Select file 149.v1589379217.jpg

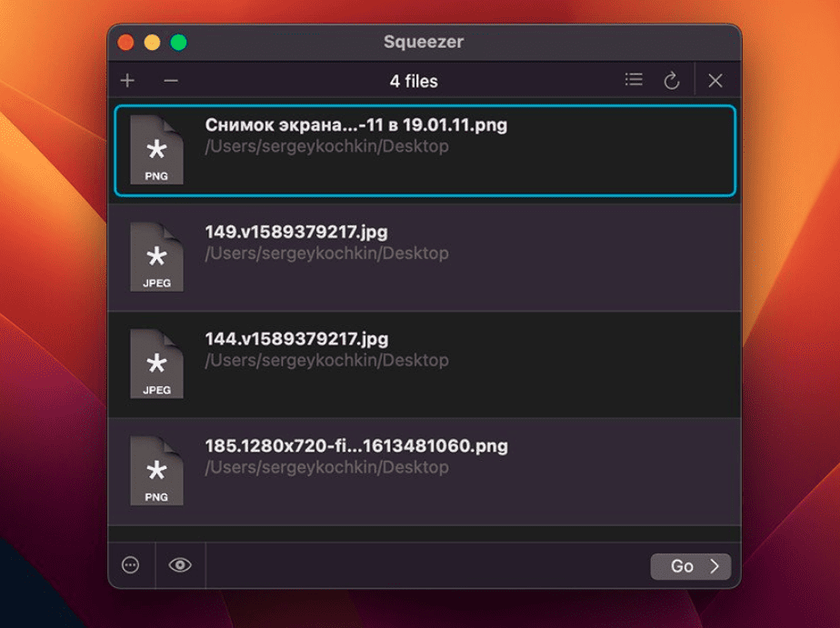pos(425,257)
